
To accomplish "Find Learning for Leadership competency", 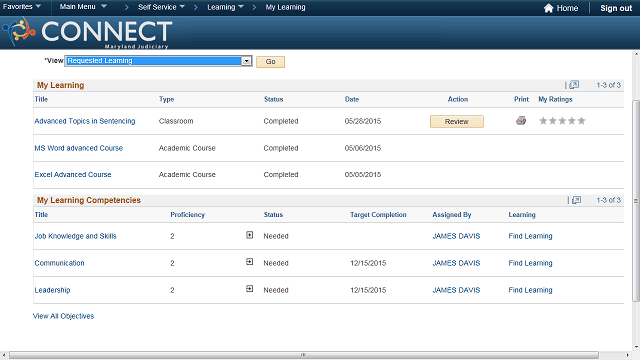I will [530, 290].
